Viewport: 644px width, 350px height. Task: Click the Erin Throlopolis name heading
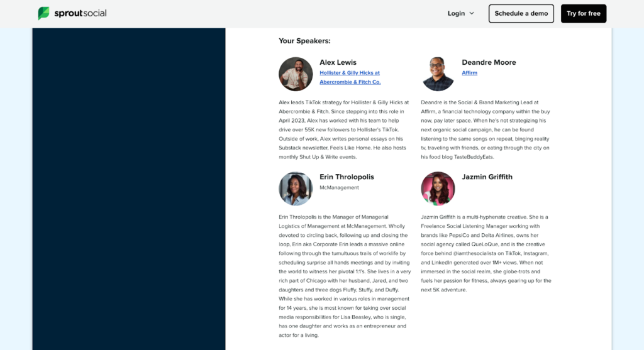coord(347,177)
